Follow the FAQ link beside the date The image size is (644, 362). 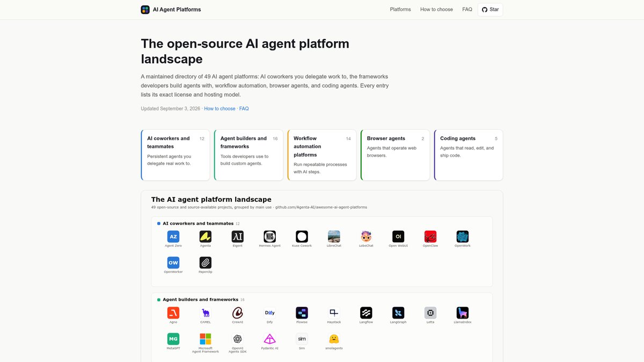pyautogui.click(x=244, y=108)
